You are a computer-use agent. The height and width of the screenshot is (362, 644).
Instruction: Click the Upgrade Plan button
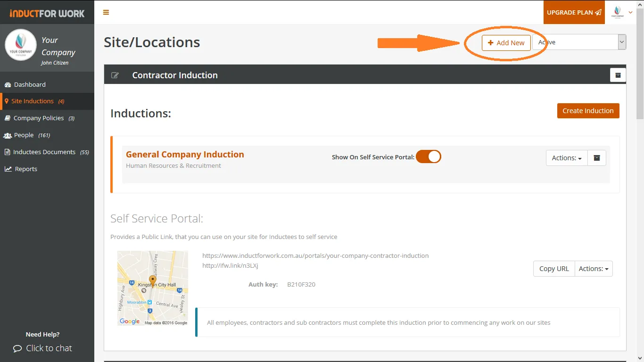[574, 12]
